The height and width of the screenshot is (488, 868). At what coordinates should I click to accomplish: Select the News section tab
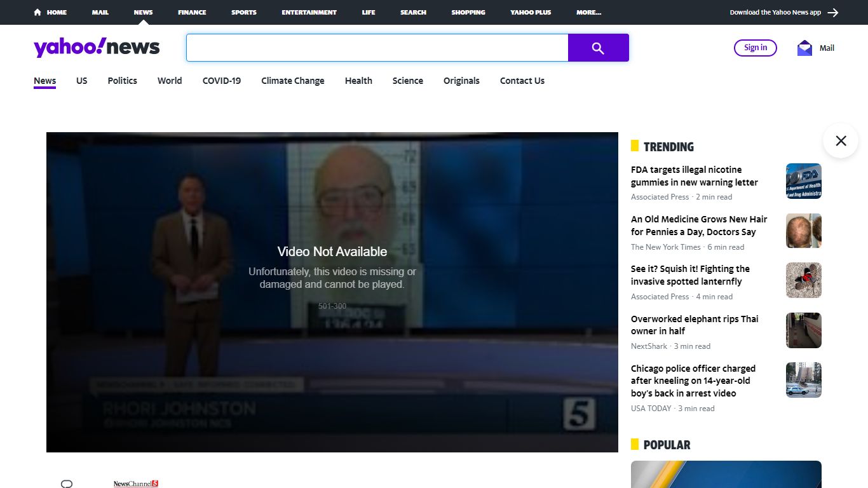(x=45, y=81)
